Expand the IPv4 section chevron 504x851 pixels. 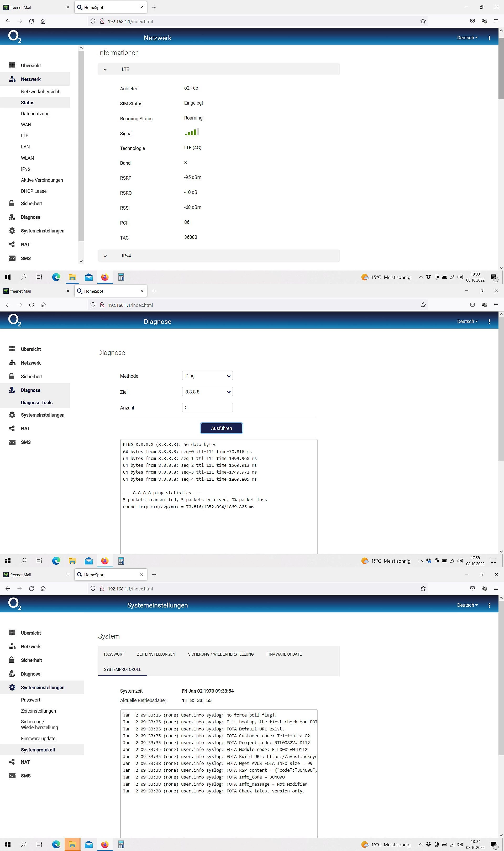tap(105, 256)
